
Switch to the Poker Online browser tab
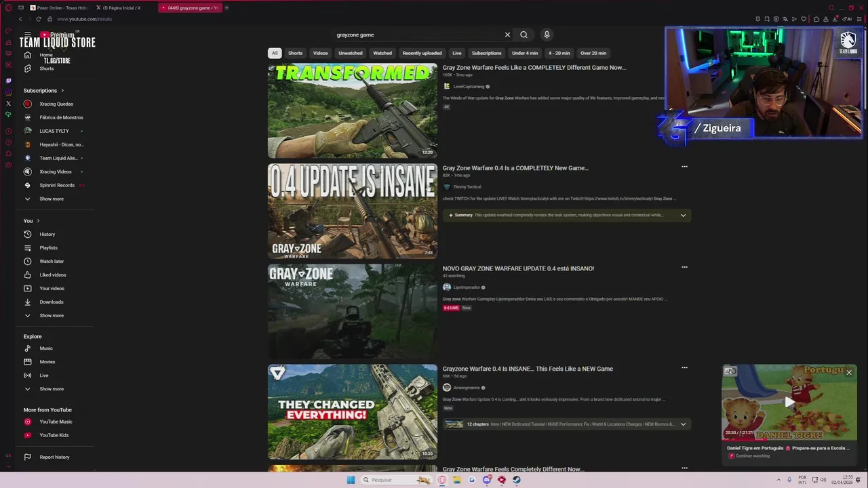[59, 7]
